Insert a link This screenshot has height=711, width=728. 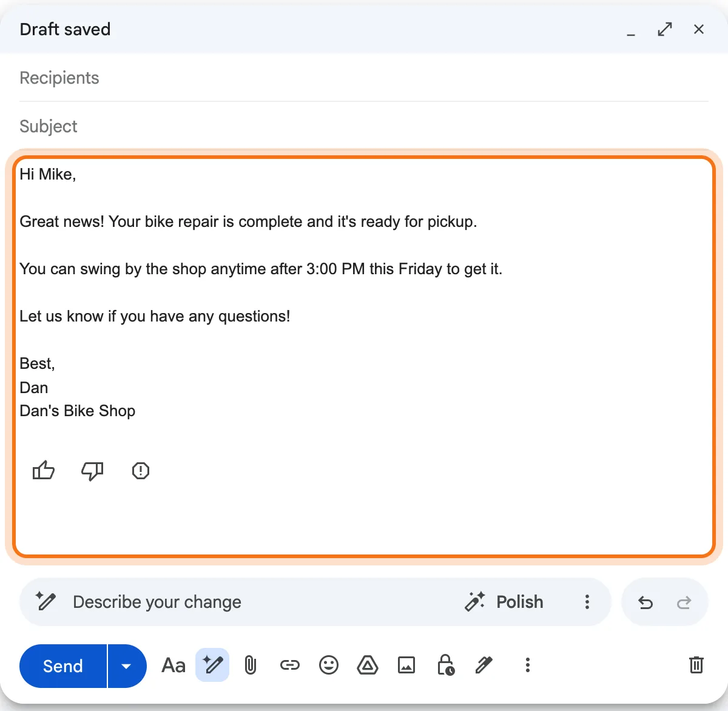[x=289, y=666]
